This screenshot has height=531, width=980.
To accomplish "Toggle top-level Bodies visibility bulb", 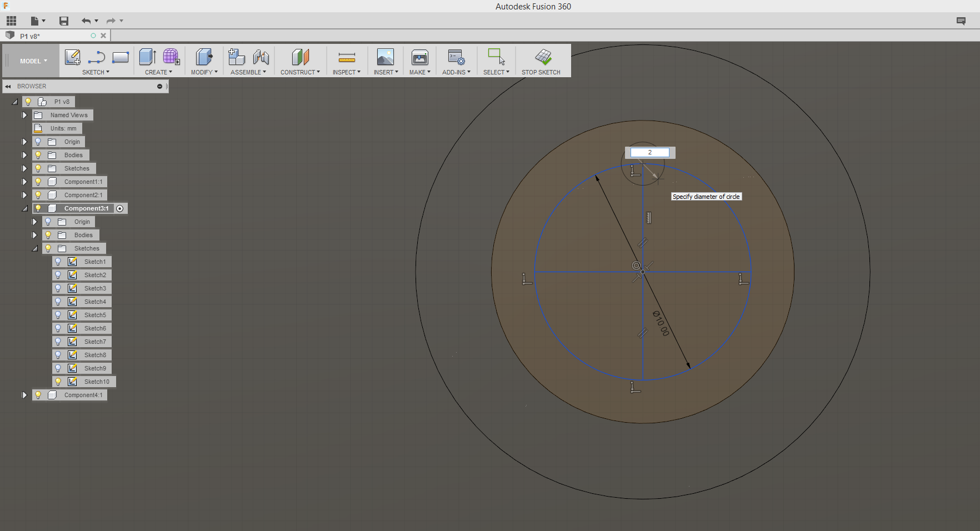I will click(38, 155).
